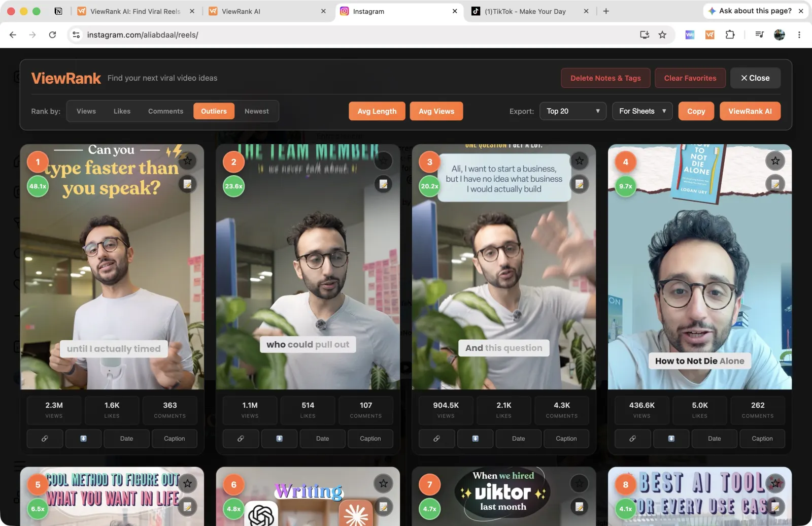Copy link for the 1.1M views reel
This screenshot has height=526, width=812.
coord(241,439)
